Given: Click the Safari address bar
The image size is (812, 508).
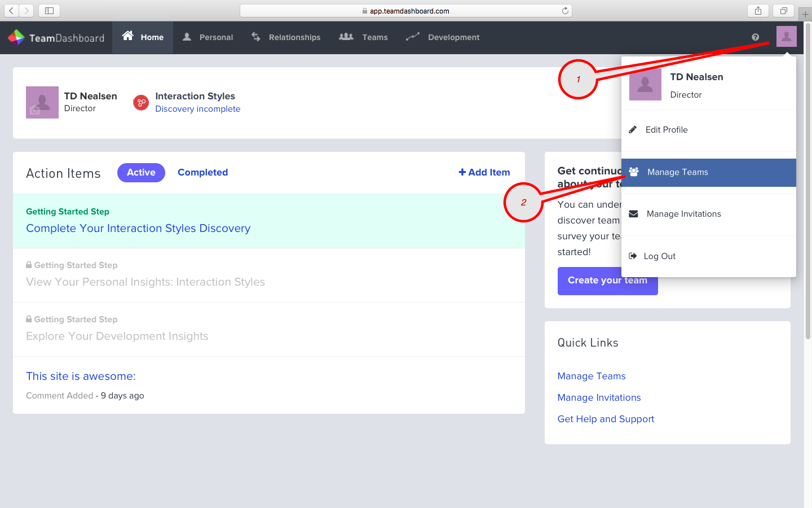Looking at the screenshot, I should pyautogui.click(x=406, y=11).
